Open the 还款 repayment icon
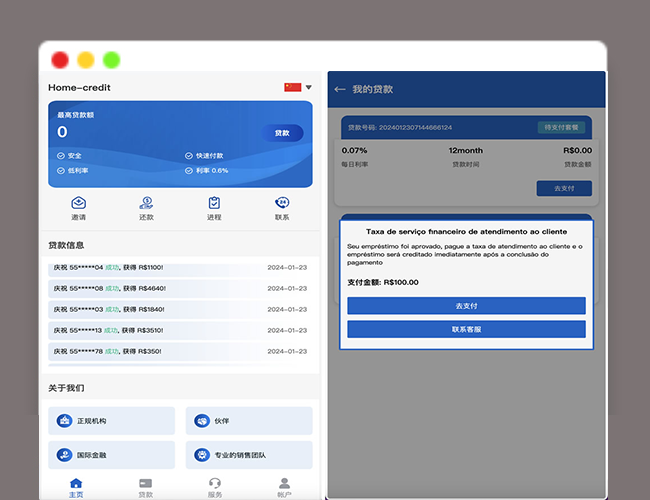 (x=146, y=203)
